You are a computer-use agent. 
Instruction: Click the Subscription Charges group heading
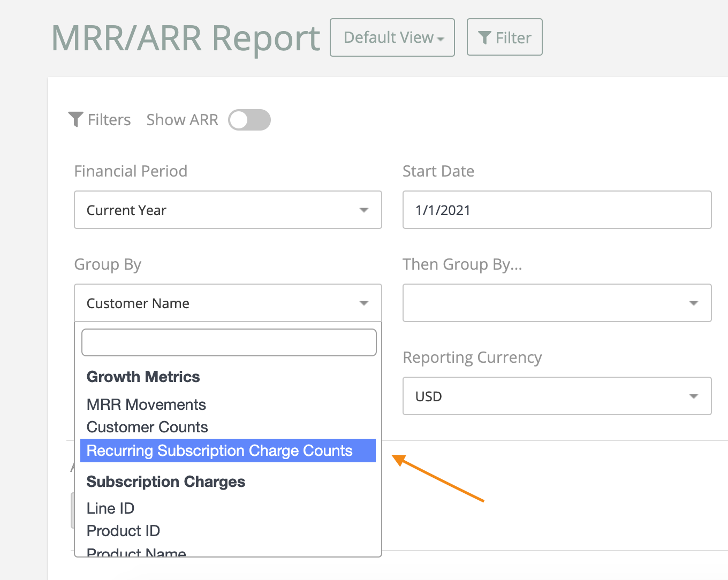(166, 482)
